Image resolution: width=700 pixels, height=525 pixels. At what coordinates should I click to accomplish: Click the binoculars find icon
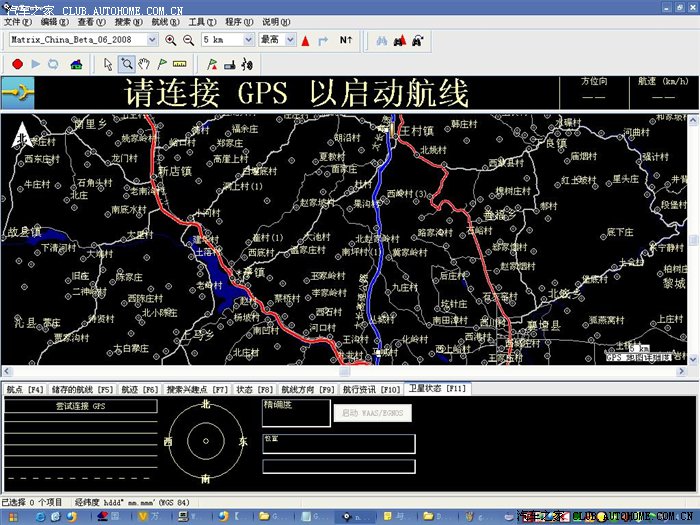coord(380,40)
